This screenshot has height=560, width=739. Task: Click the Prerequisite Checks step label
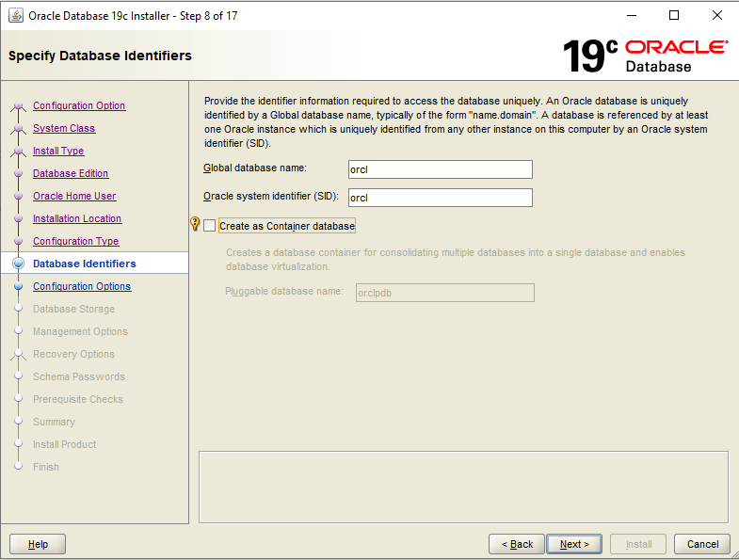point(78,399)
